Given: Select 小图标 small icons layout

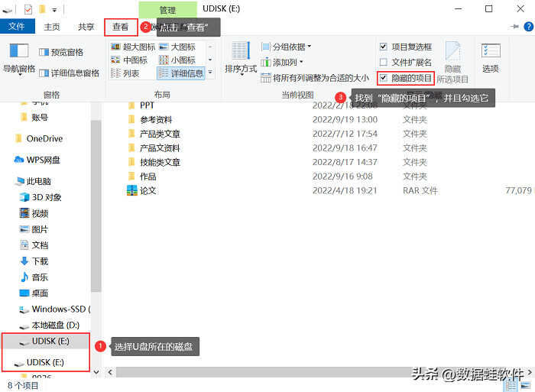Looking at the screenshot, I should tap(177, 60).
